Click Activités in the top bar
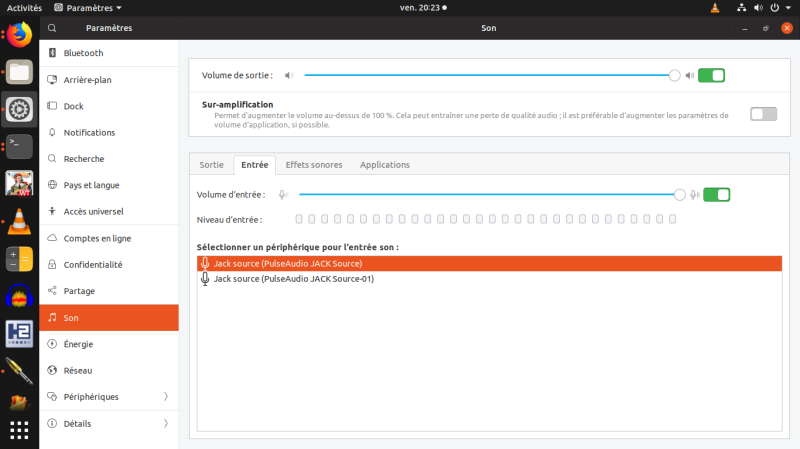 (24, 8)
